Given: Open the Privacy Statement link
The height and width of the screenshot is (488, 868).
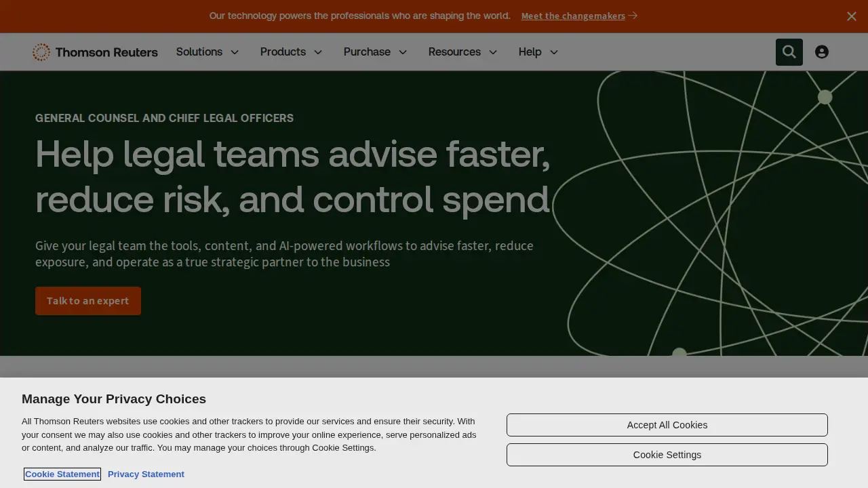Looking at the screenshot, I should pyautogui.click(x=146, y=474).
